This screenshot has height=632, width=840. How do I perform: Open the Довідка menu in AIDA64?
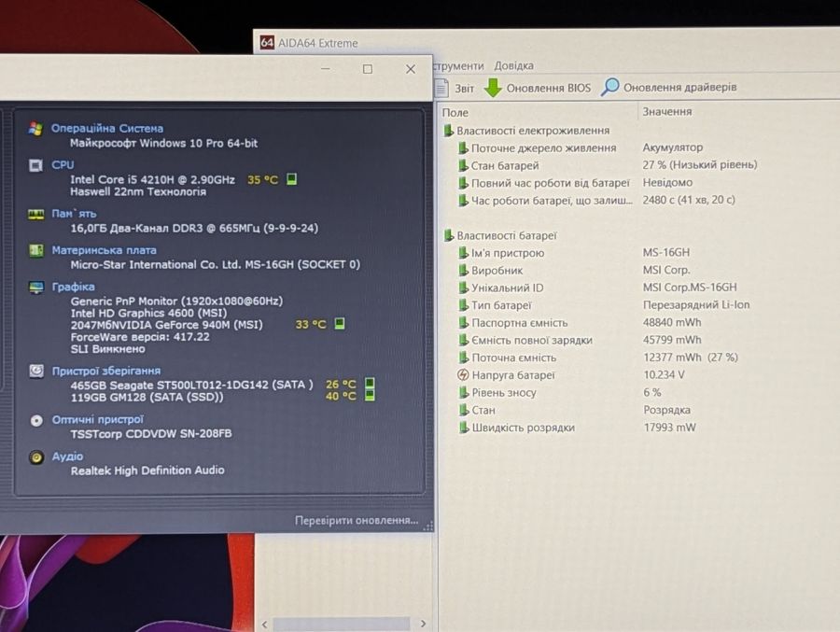click(513, 65)
